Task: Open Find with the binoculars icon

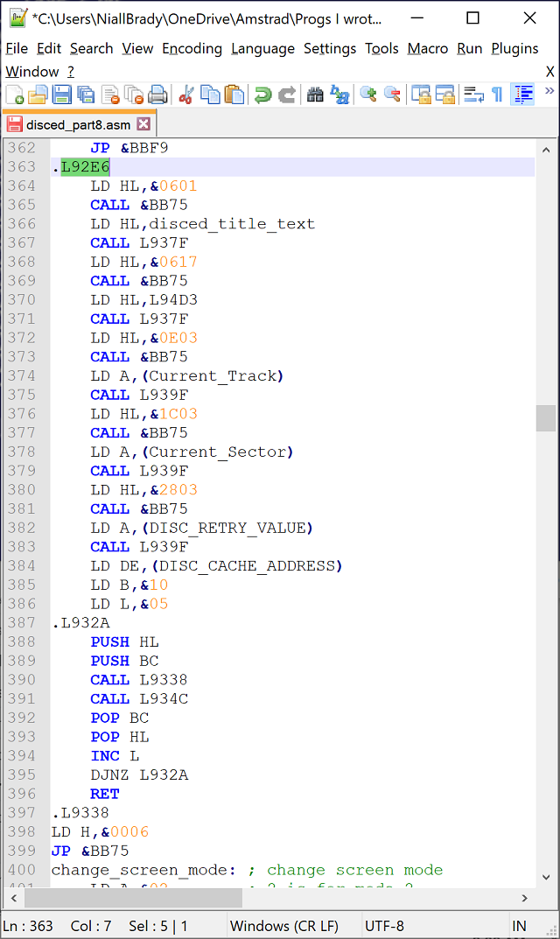Action: click(x=315, y=95)
